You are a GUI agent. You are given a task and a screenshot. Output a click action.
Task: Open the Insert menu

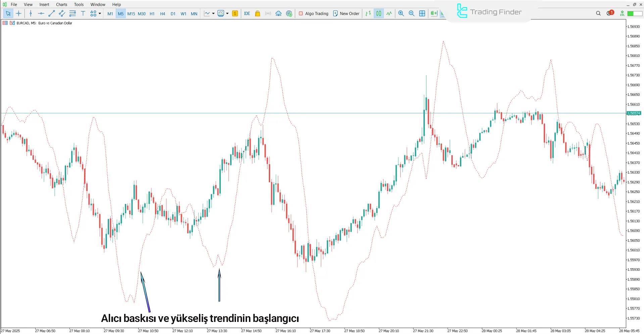click(x=44, y=4)
